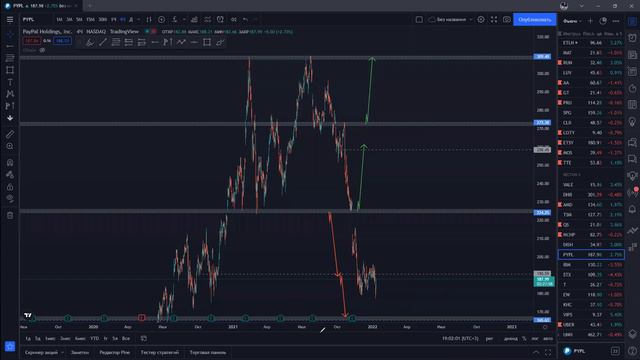Select the ETSY row in watchlist
The width and height of the screenshot is (640, 360).
click(591, 143)
